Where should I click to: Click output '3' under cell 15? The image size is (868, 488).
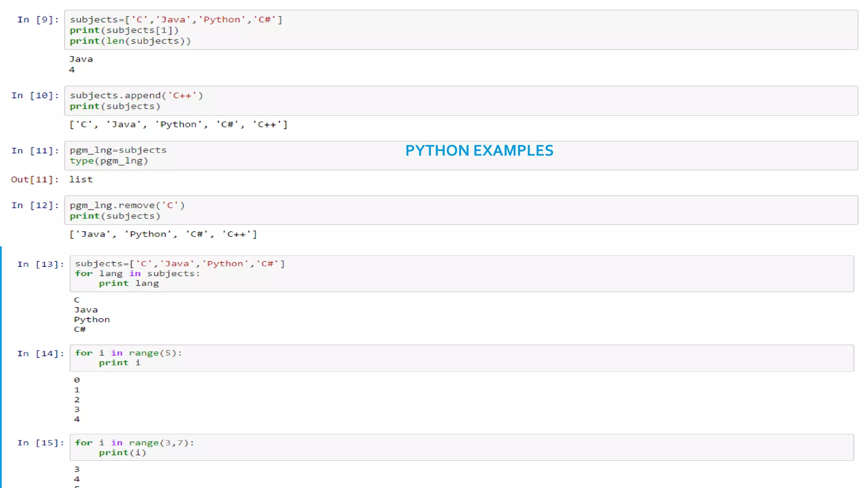point(77,469)
